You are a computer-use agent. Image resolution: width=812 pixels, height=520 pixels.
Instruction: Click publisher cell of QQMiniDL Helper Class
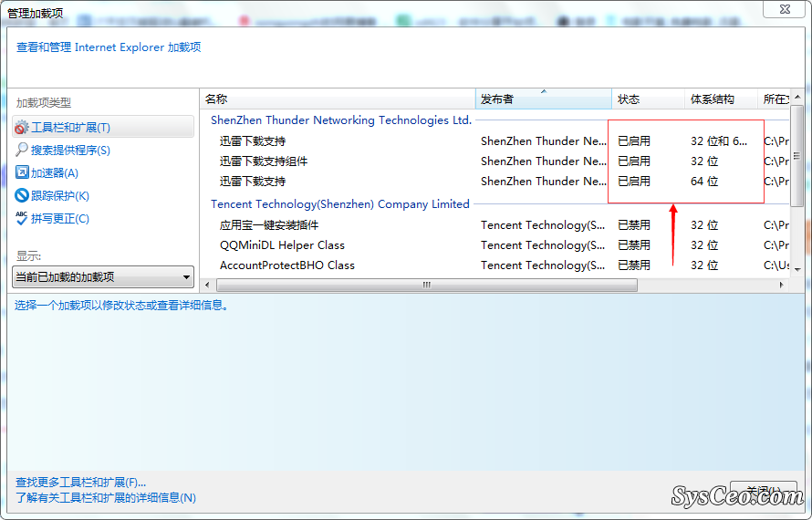(x=543, y=245)
